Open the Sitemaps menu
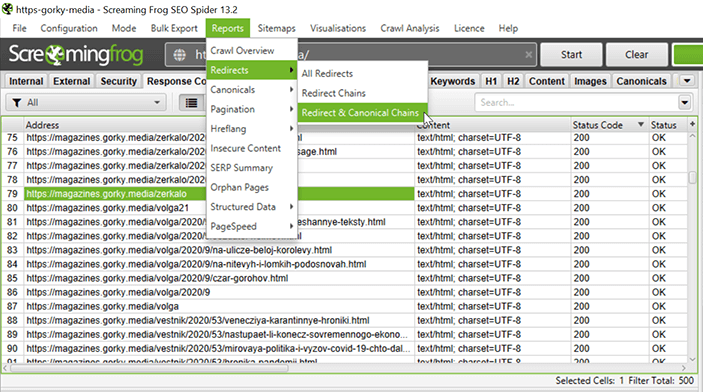Screen dimensions: 703x392 pos(277,28)
